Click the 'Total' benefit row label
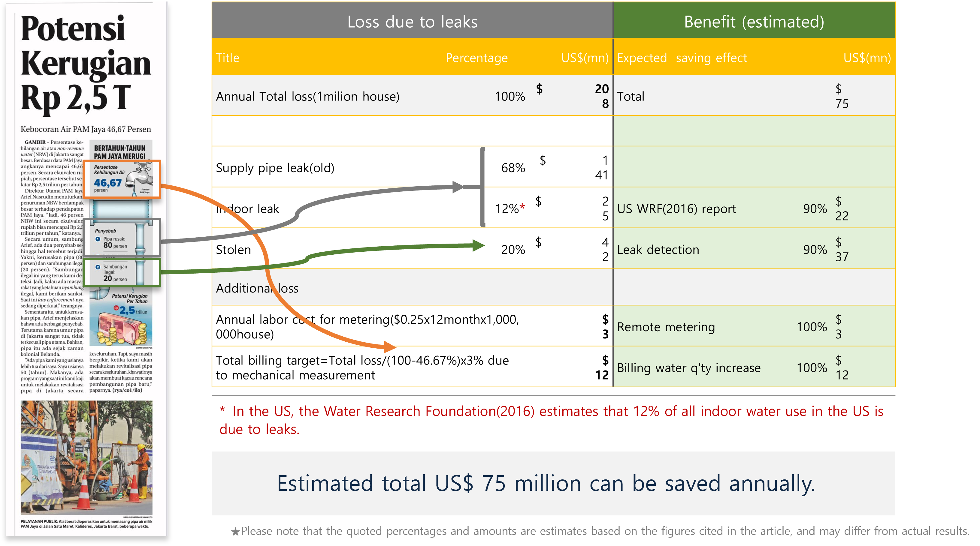 (631, 96)
